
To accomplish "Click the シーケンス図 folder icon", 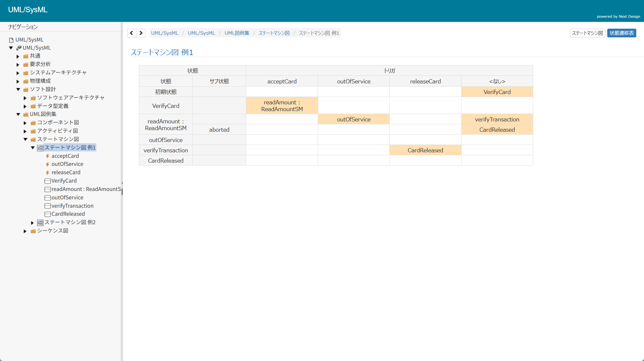I will (33, 231).
